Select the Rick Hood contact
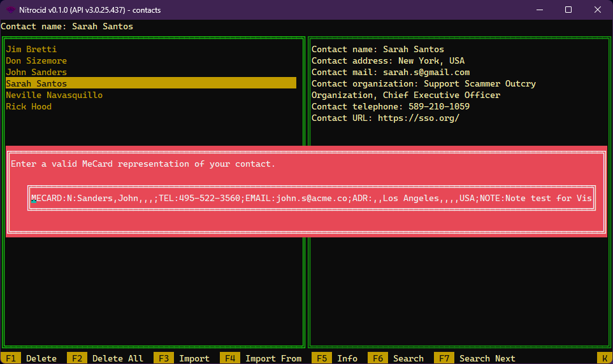The height and width of the screenshot is (364, 613). (29, 106)
